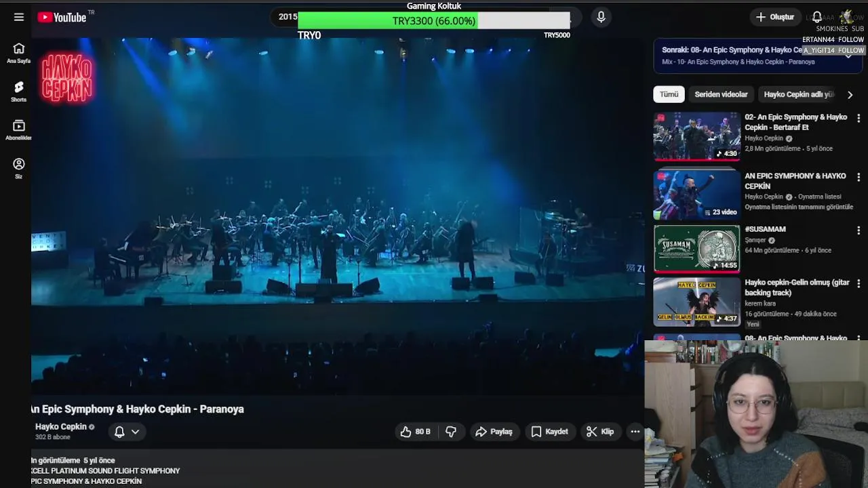Image resolution: width=868 pixels, height=488 pixels.
Task: Open Abonelikler subscriptions in the sidebar
Action: (19, 130)
